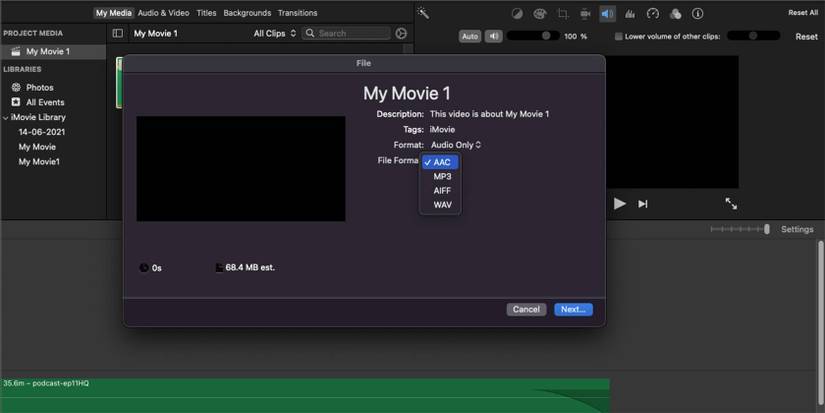This screenshot has height=413, width=825.
Task: Choose WAV in the file format menu
Action: 440,205
